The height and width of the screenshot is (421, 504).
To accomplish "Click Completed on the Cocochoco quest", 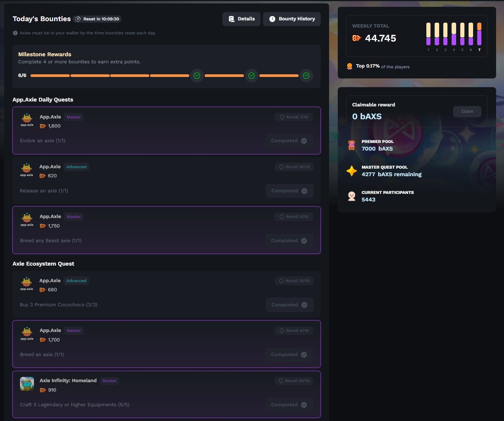I will pos(289,305).
